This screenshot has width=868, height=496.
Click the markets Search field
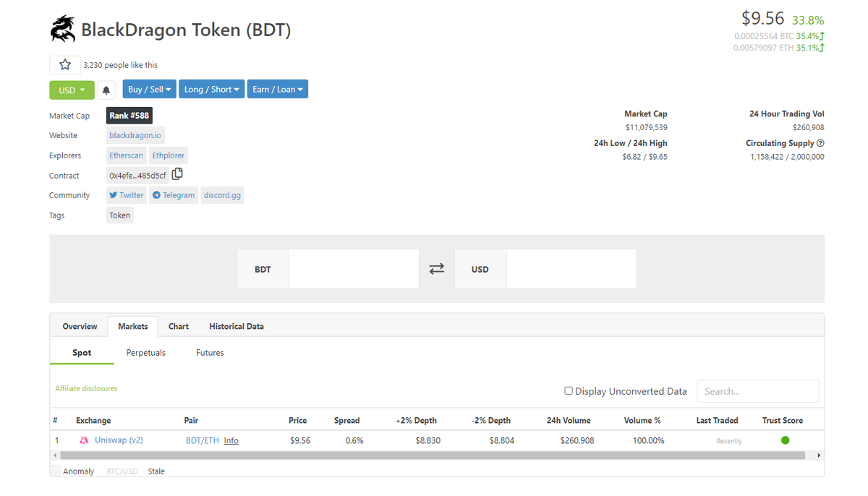pos(758,391)
